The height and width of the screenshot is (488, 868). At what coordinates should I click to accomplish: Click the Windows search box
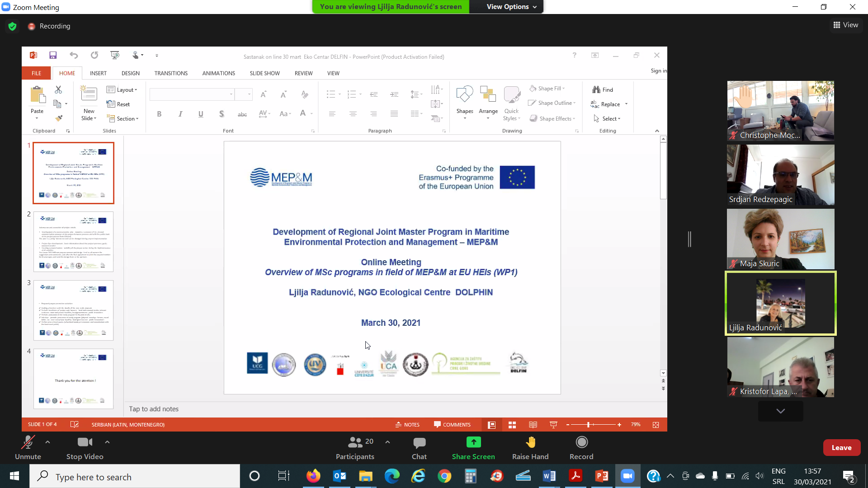pyautogui.click(x=136, y=477)
